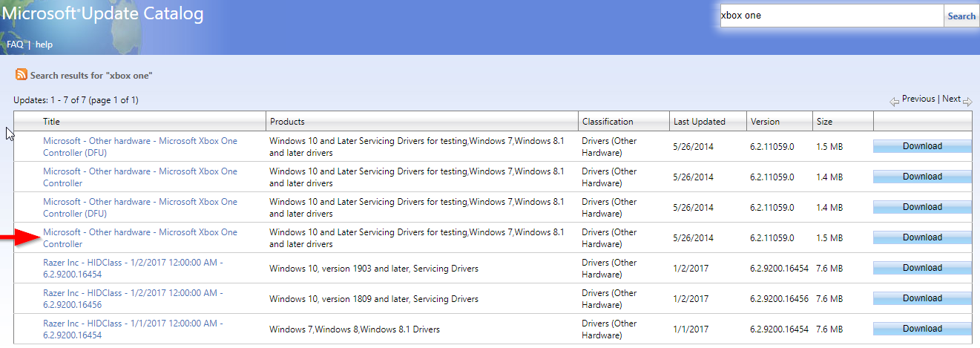This screenshot has height=348, width=980.
Task: Click the Search button
Action: point(961,16)
